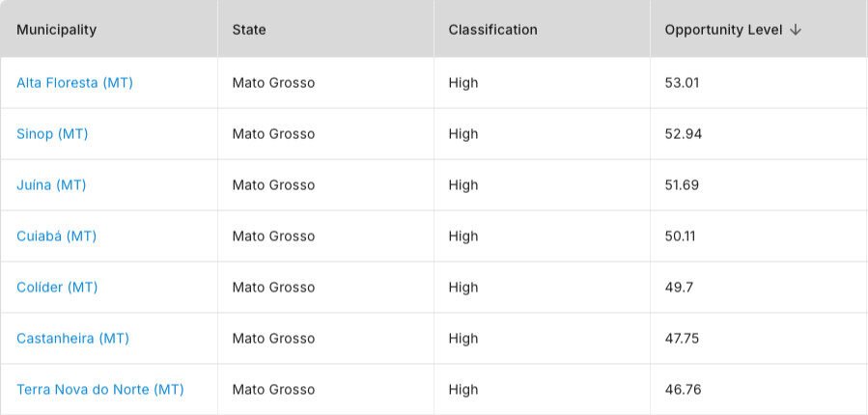Click the 50.11 value in Cuiabá row
The image size is (868, 415).
point(680,236)
